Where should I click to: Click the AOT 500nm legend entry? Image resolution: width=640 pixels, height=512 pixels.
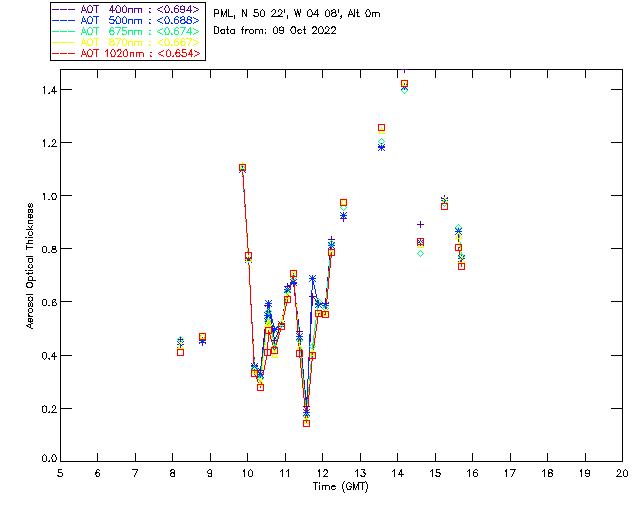click(126, 20)
